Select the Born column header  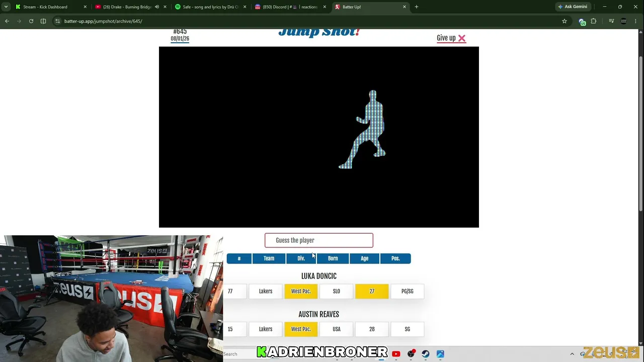[333, 258]
